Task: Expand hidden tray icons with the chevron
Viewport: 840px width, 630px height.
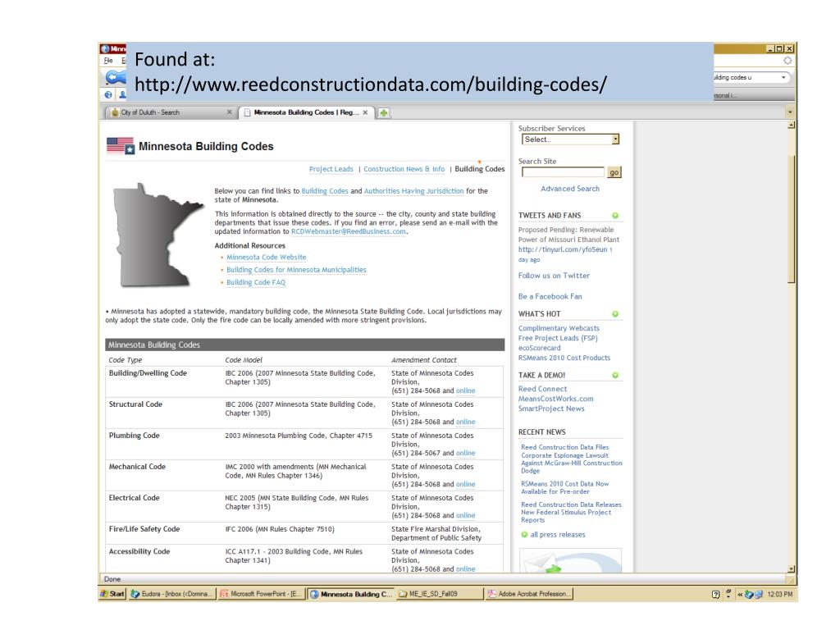Action: [x=740, y=594]
